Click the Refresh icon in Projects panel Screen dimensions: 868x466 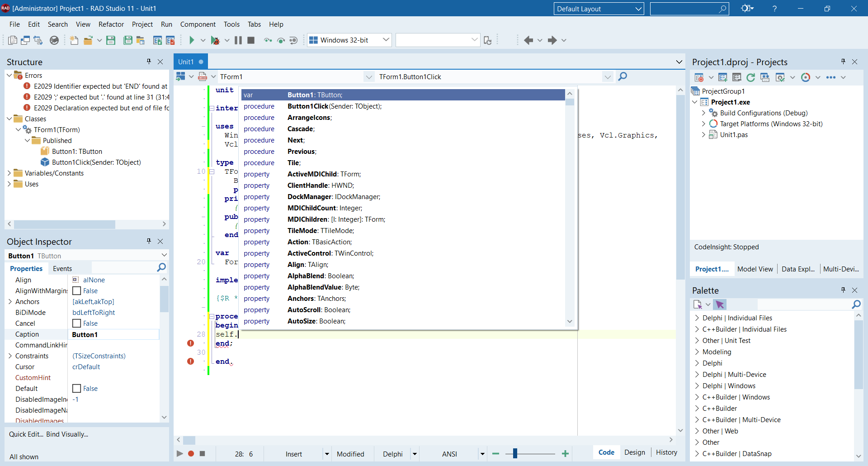(x=751, y=77)
